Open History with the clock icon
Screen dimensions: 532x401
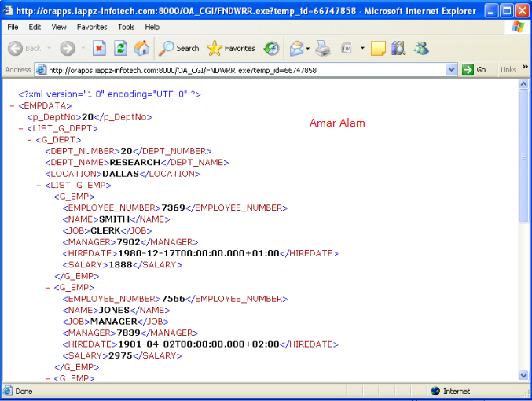[x=271, y=48]
